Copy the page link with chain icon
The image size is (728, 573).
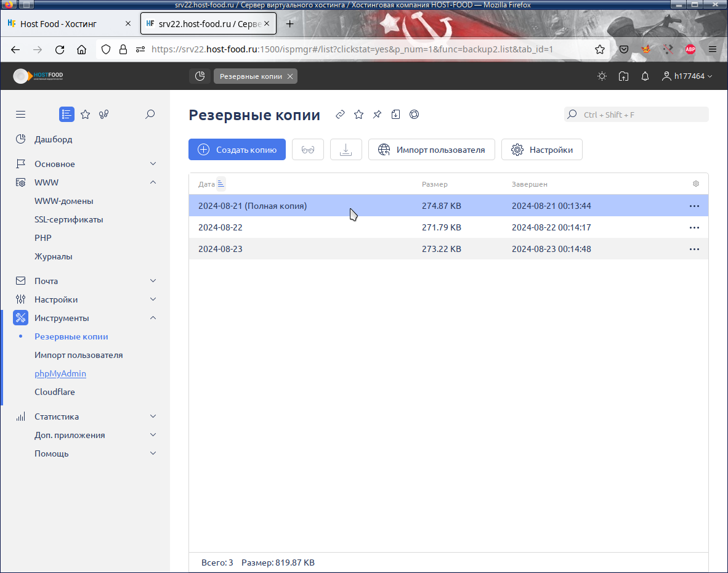tap(341, 114)
